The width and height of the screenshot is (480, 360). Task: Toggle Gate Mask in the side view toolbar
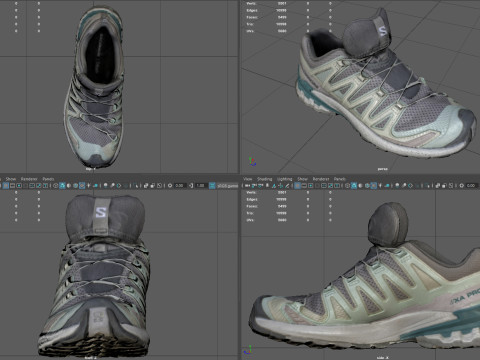coord(317,186)
